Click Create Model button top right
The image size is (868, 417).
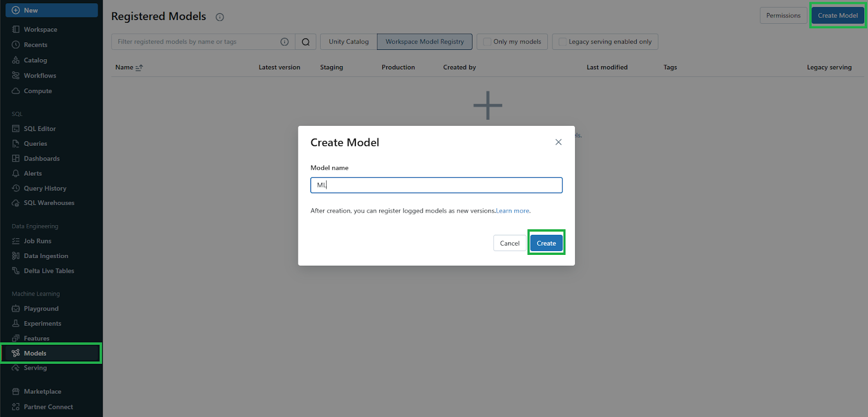pyautogui.click(x=838, y=15)
